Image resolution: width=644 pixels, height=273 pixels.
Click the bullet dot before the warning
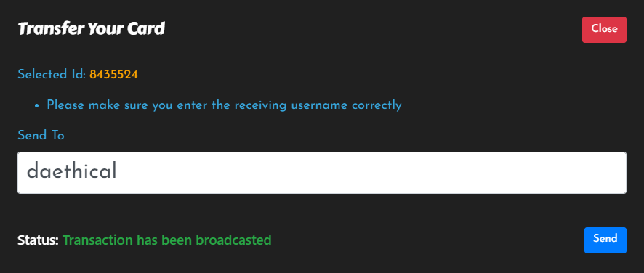(37, 106)
